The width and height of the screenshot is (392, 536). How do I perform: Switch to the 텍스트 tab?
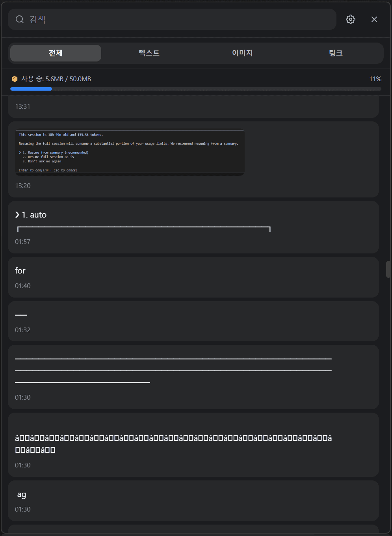pyautogui.click(x=149, y=53)
